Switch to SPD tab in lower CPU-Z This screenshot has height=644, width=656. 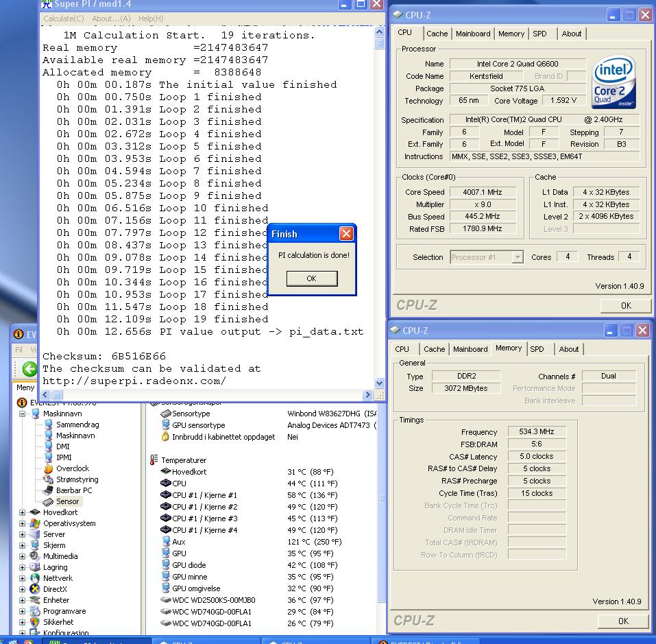tap(537, 349)
